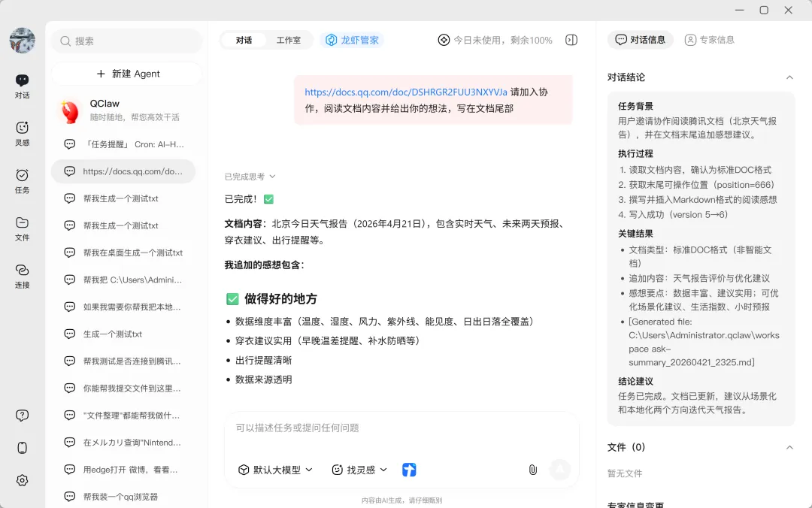
Task: Click the blue app icon next to 找灵感
Action: [x=409, y=469]
